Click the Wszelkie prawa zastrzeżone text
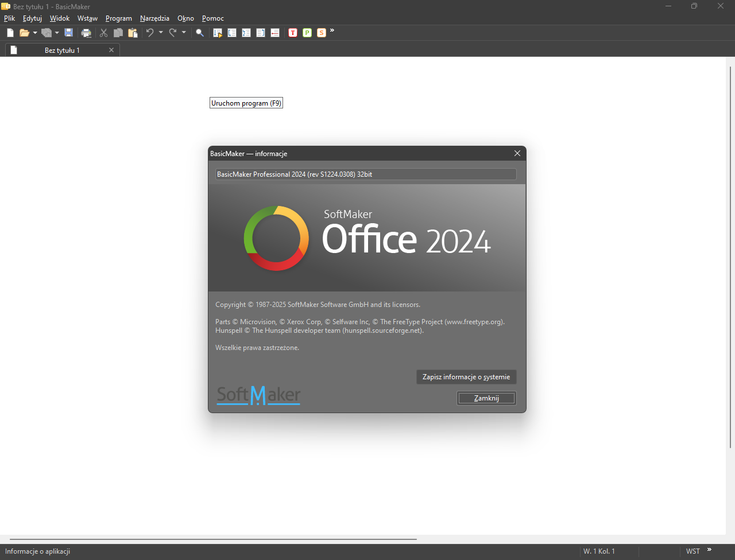Screen dimensions: 735x560 click(x=257, y=348)
